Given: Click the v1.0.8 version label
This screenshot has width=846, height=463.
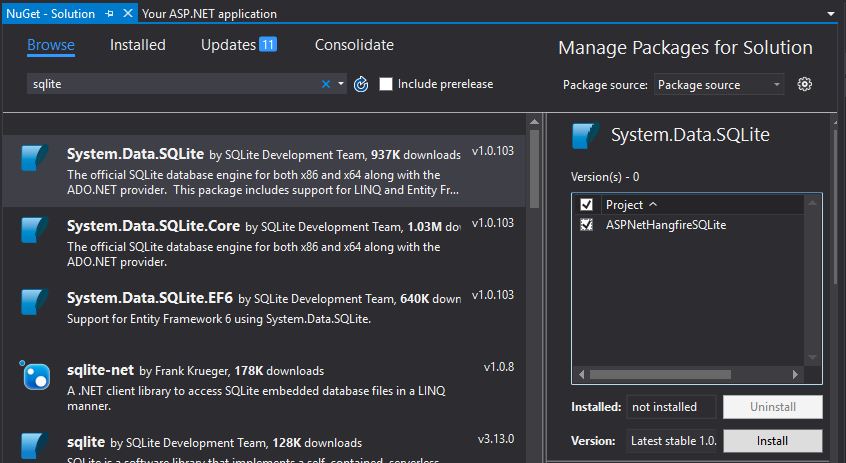Looking at the screenshot, I should (x=499, y=367).
